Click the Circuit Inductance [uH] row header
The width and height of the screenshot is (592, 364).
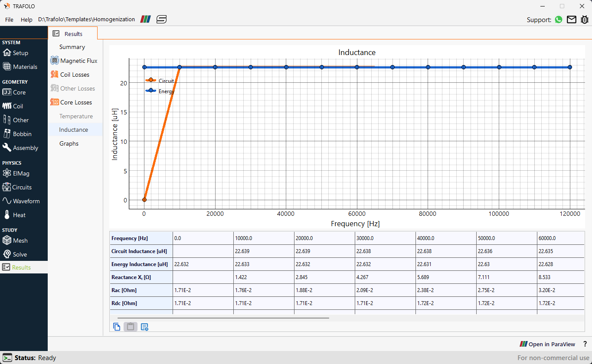[x=141, y=251]
